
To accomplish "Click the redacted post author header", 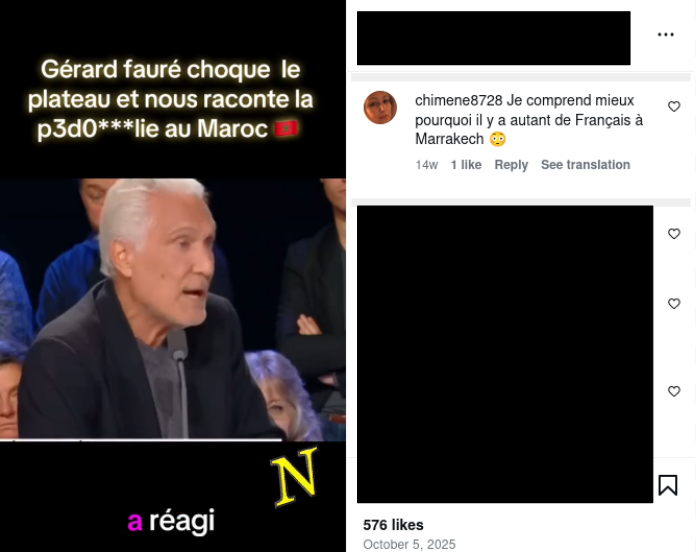I will point(494,38).
